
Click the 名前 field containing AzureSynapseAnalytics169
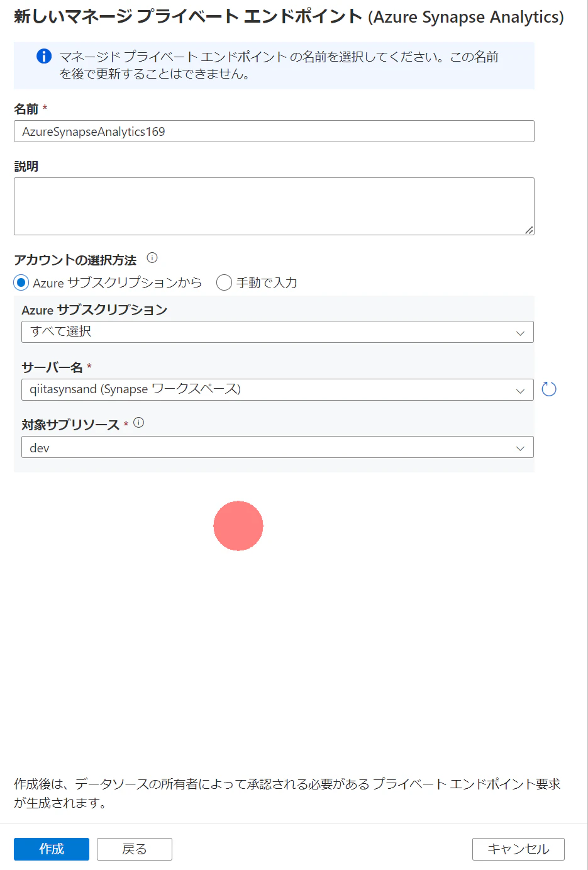coord(274,131)
